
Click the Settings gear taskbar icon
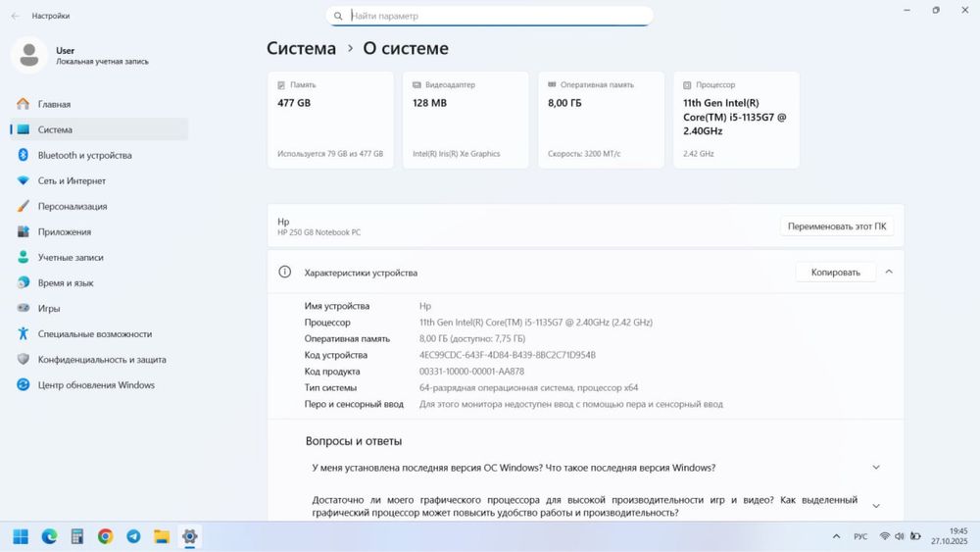coord(190,536)
